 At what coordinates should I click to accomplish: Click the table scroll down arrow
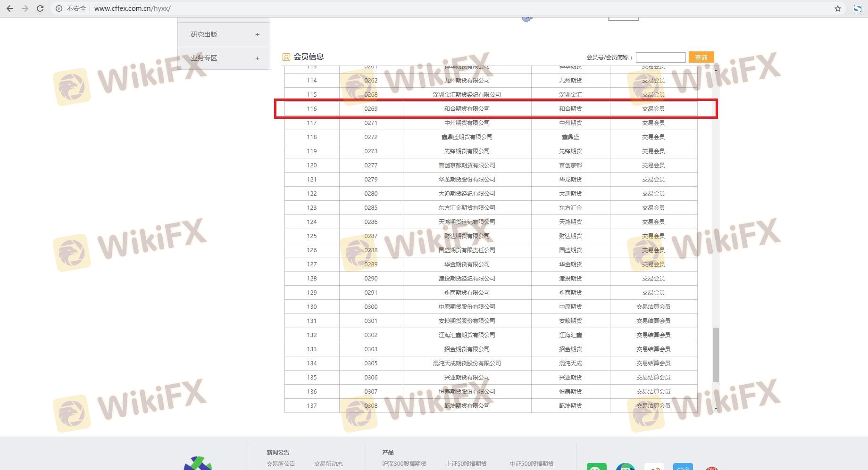716,409
